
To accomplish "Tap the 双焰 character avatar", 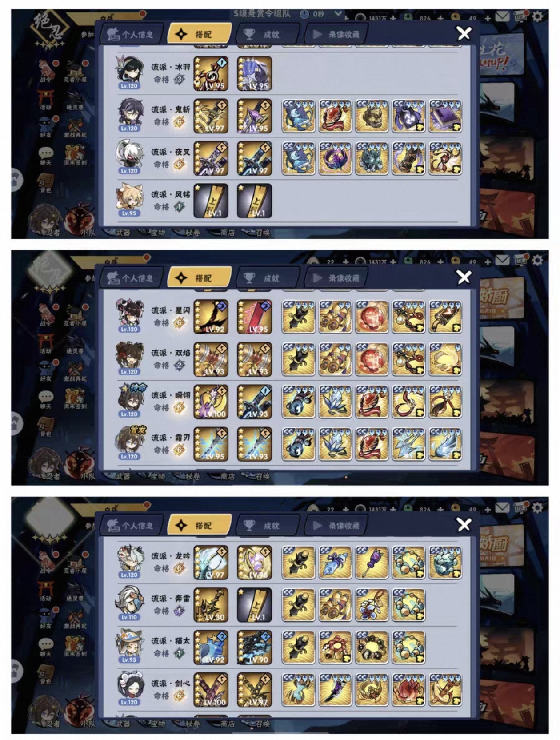I will click(x=129, y=359).
